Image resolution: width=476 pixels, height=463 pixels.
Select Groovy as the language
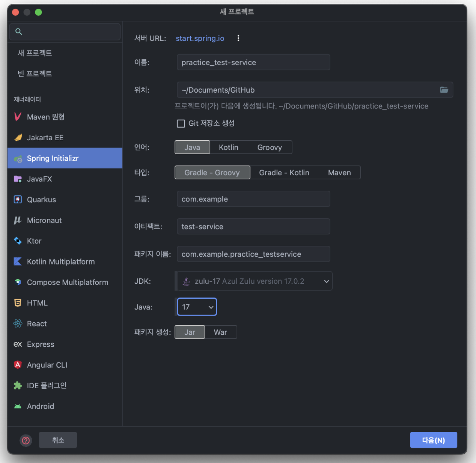pos(270,147)
